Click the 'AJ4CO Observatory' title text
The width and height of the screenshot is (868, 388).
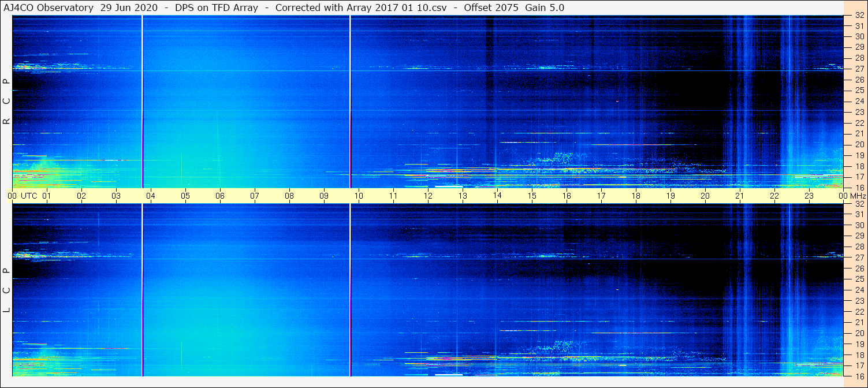coord(48,8)
